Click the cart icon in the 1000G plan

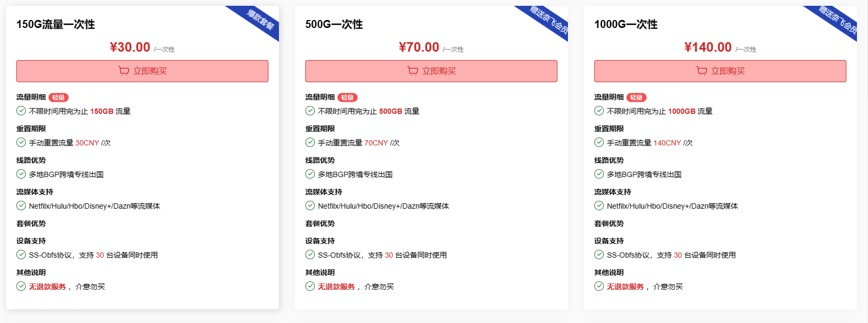click(x=702, y=71)
